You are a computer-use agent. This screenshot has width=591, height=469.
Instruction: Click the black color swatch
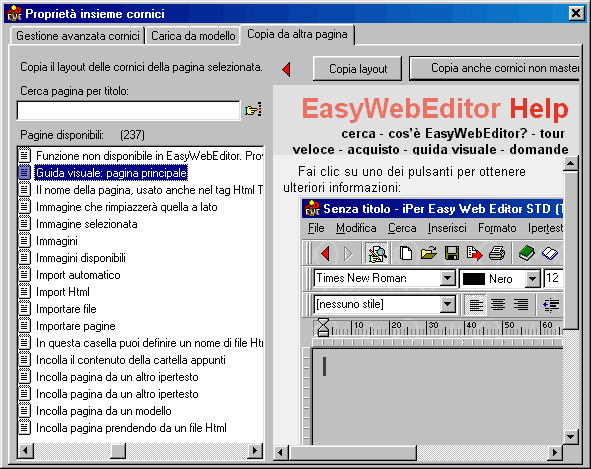(x=473, y=279)
